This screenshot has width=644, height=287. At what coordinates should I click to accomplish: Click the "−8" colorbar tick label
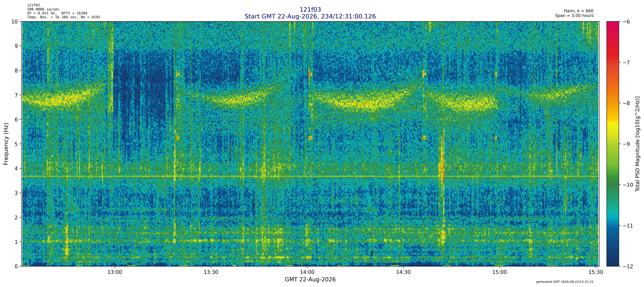click(626, 103)
